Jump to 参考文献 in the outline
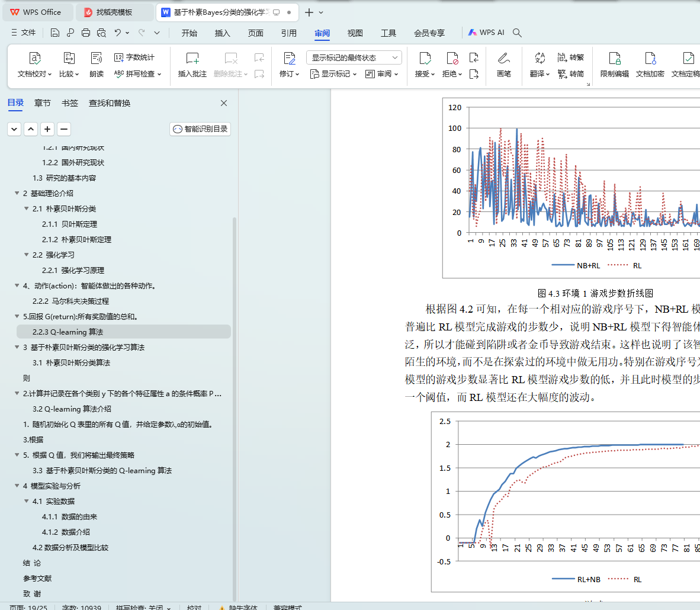This screenshot has height=610, width=700. coord(37,579)
